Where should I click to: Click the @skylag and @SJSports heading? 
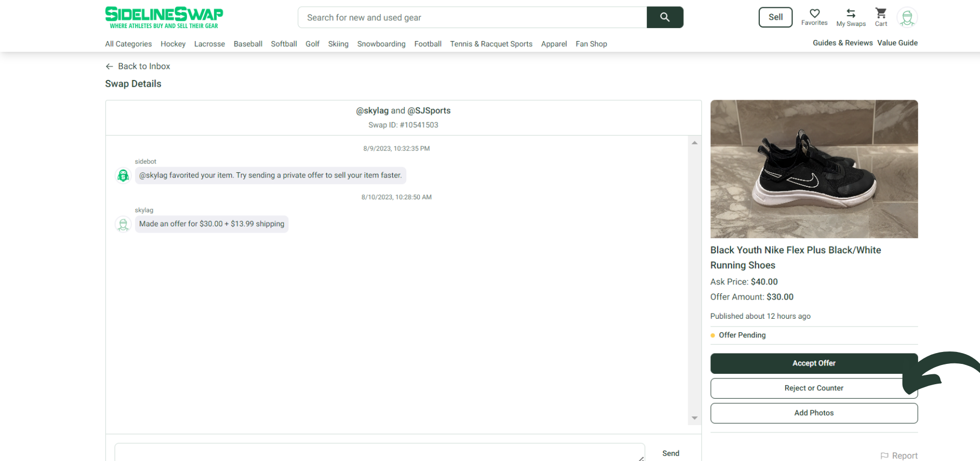[403, 111]
